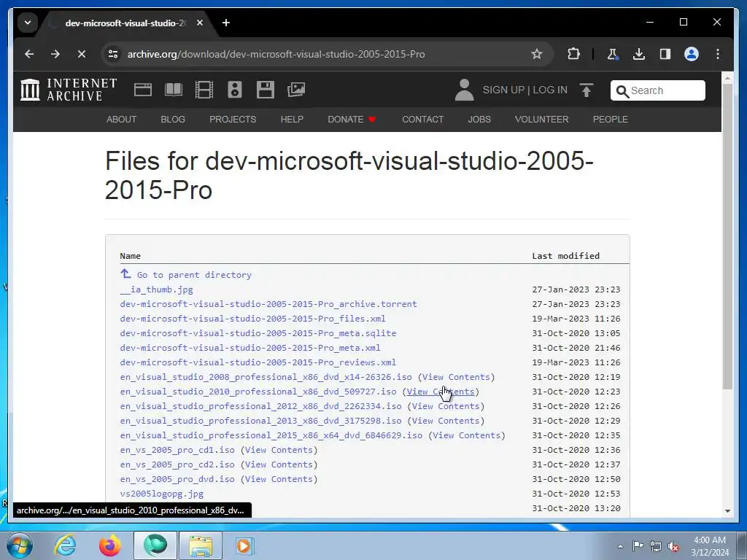Toggle the browser side panel icon
The height and width of the screenshot is (560, 747).
point(665,54)
